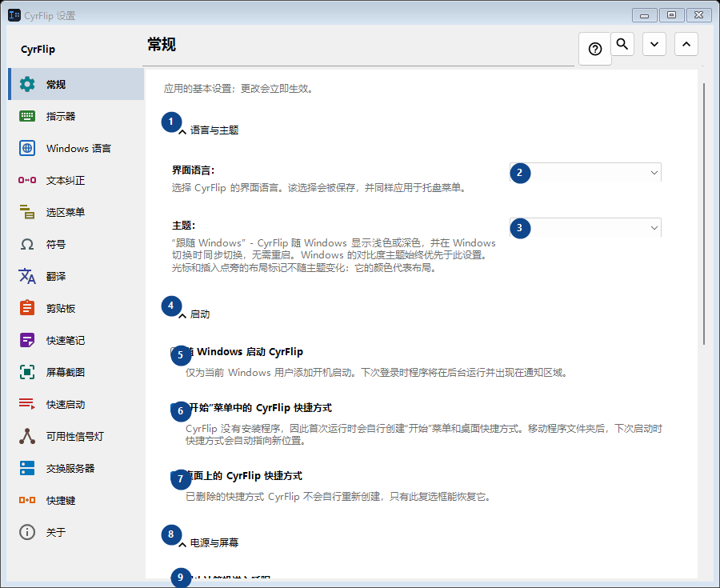Image resolution: width=720 pixels, height=588 pixels.
Task: Switch to the 快捷键 hotkeys tab
Action: pos(76,500)
